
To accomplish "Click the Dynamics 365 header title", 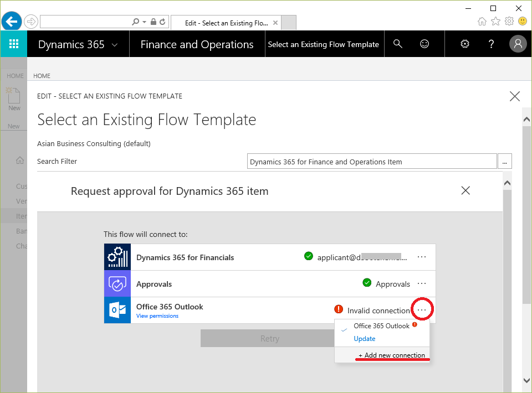I will point(71,44).
